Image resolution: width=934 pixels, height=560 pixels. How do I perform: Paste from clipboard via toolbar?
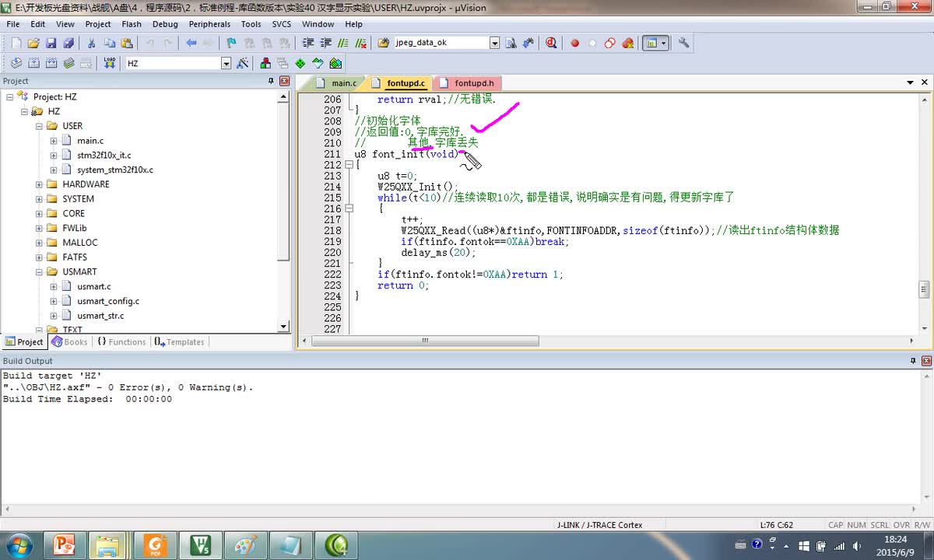(127, 44)
